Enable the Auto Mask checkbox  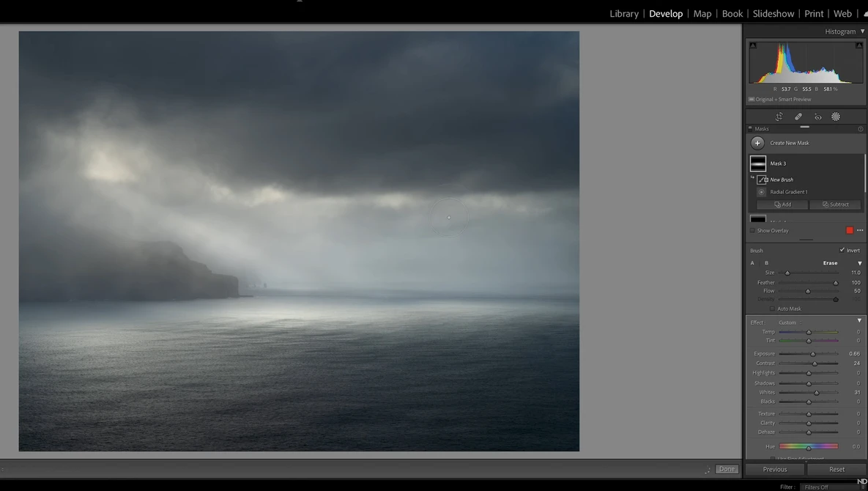772,309
